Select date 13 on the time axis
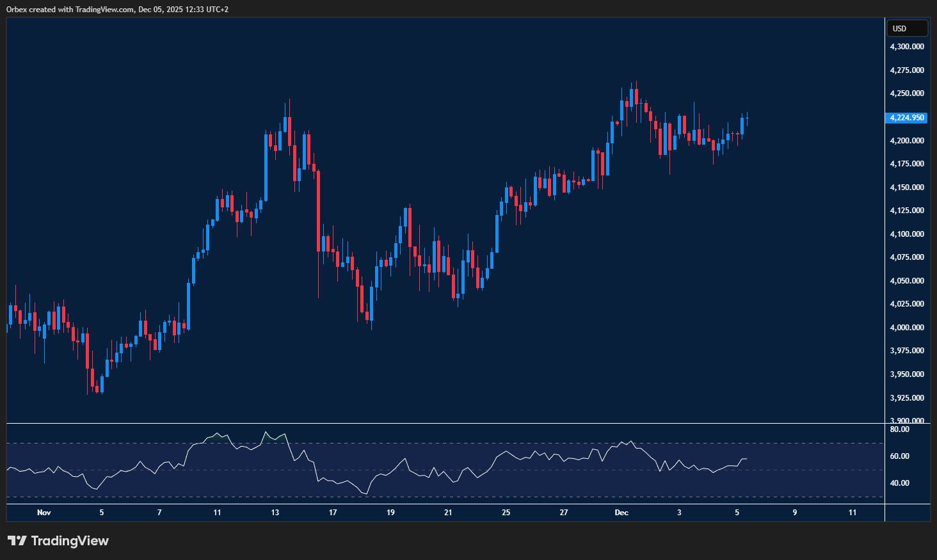Screen dimensions: 937x560 tap(275, 513)
